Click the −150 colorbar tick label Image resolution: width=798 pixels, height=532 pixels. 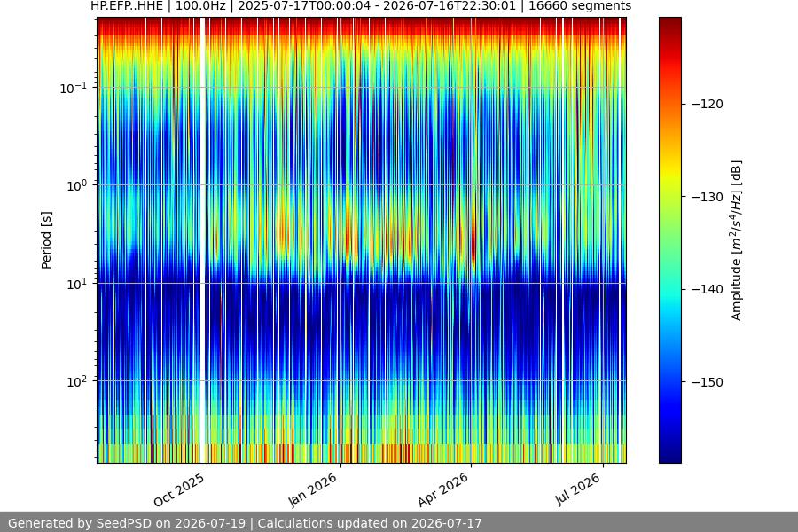point(708,382)
